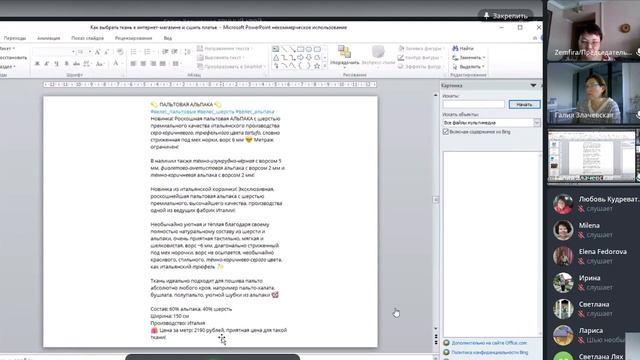Viewport: 640px width, 360px height.
Task: Open the Slide Show ribbon tab
Action: [x=87, y=38]
